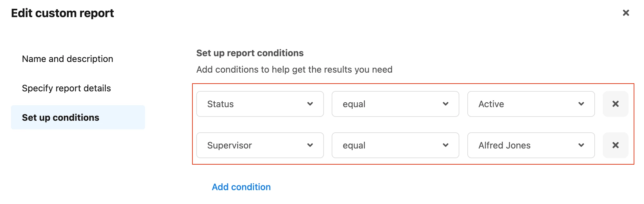The width and height of the screenshot is (644, 204).
Task: Open the equal operator dropdown for Status
Action: tap(395, 104)
